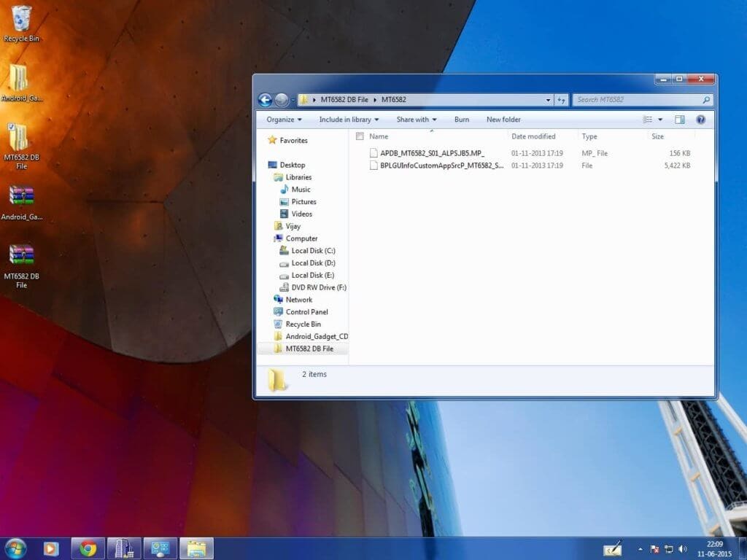Click the file icon of the APDB_MT6582 file

[x=373, y=153]
